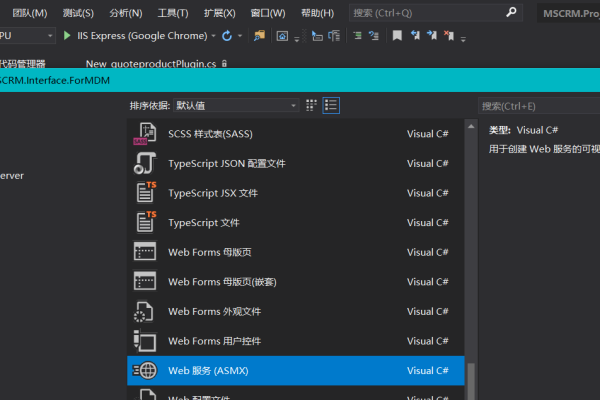Select TypeScript JSON 配置文件 template
600x400 pixels.
(295, 163)
